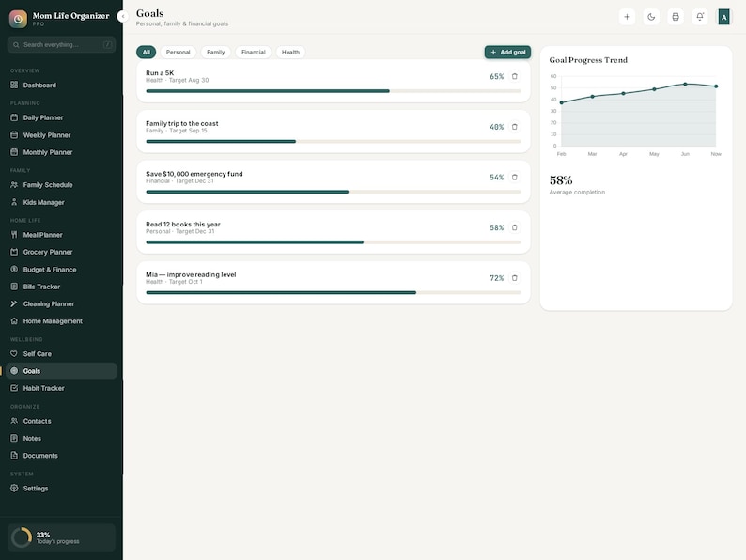Screen dimensions: 746x560
Task: Click the Budget & Finance coin icon
Action: (14, 270)
